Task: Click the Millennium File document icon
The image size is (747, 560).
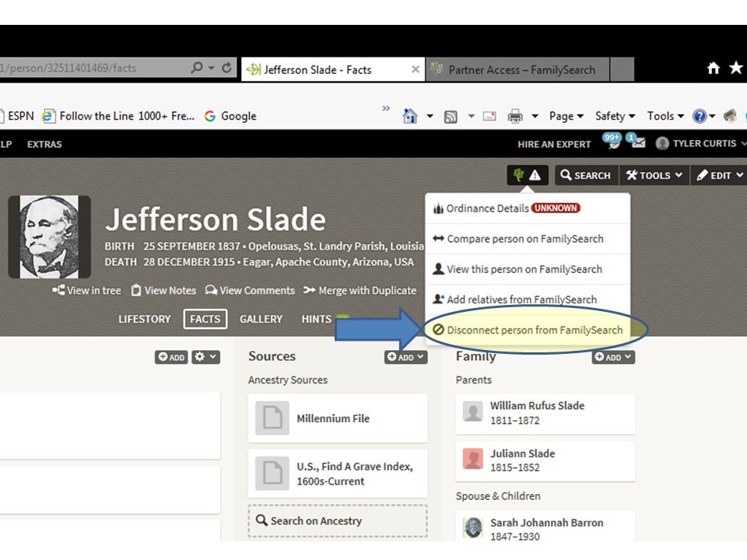Action: [x=272, y=418]
